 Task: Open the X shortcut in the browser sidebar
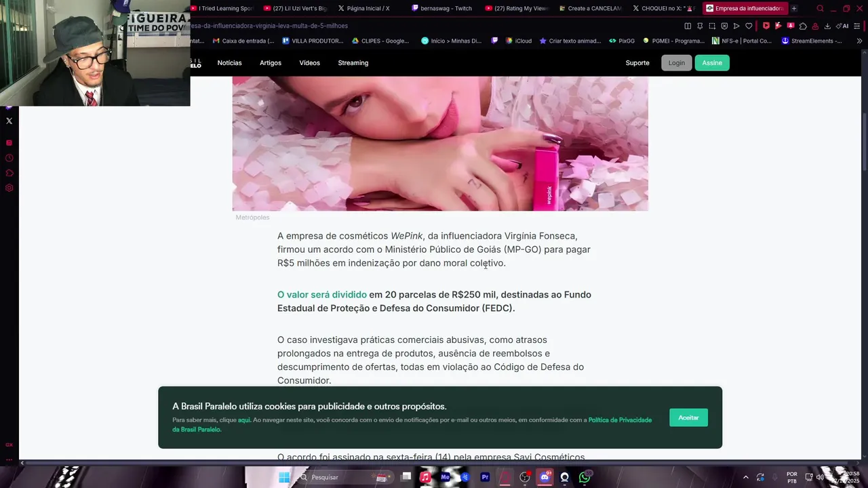pyautogui.click(x=9, y=121)
